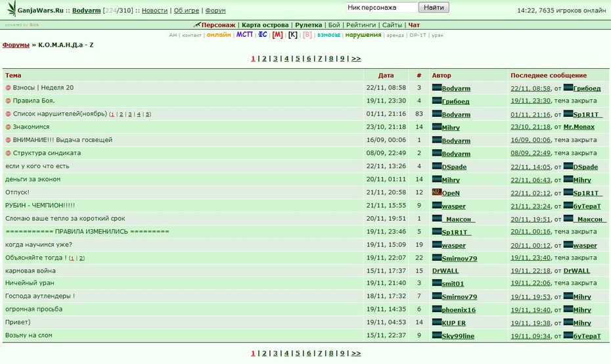This screenshot has width=611, height=364.
Task: Open topic Отпуск!
Action: (x=17, y=192)
